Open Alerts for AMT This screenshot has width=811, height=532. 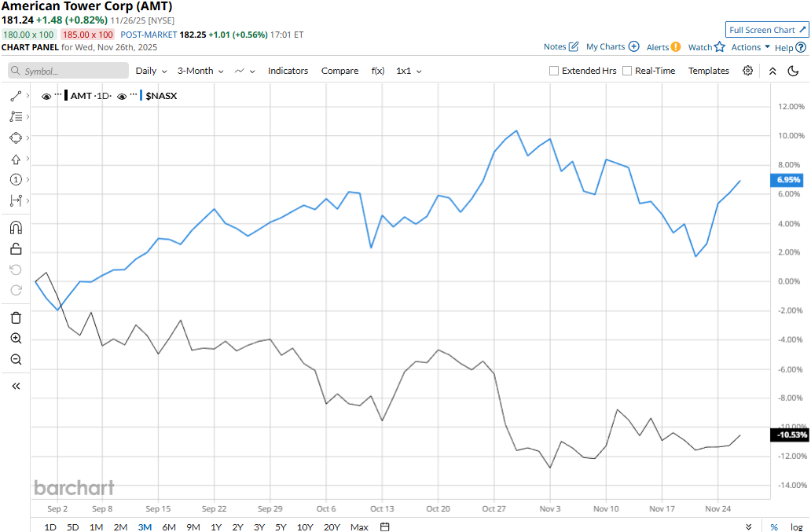pos(663,47)
